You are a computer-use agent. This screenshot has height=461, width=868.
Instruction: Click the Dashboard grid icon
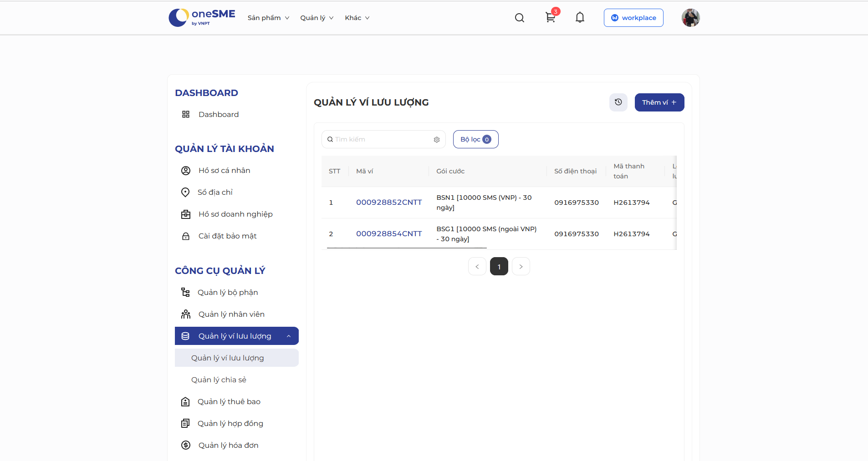[186, 114]
